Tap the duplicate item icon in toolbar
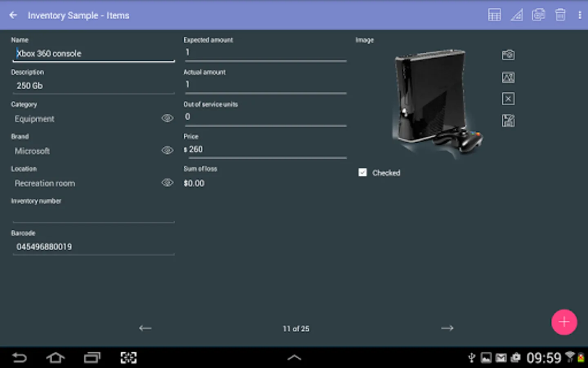This screenshot has height=368, width=588. 538,15
